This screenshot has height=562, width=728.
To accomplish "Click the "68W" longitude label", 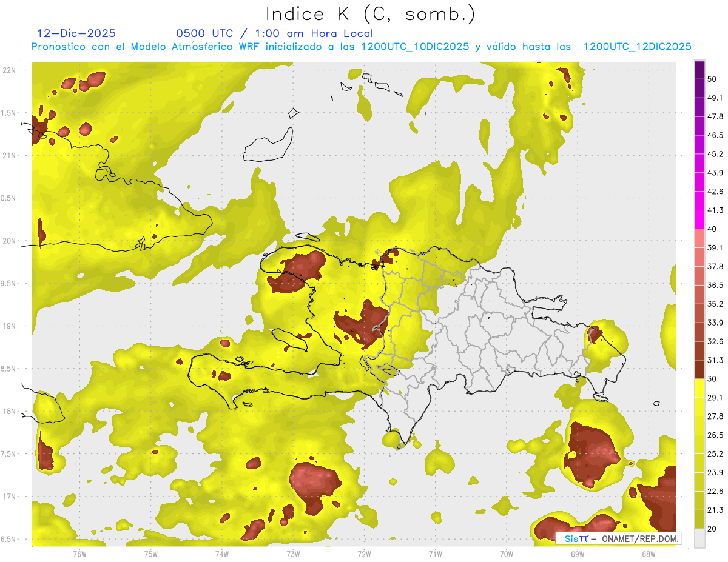I will tap(648, 554).
